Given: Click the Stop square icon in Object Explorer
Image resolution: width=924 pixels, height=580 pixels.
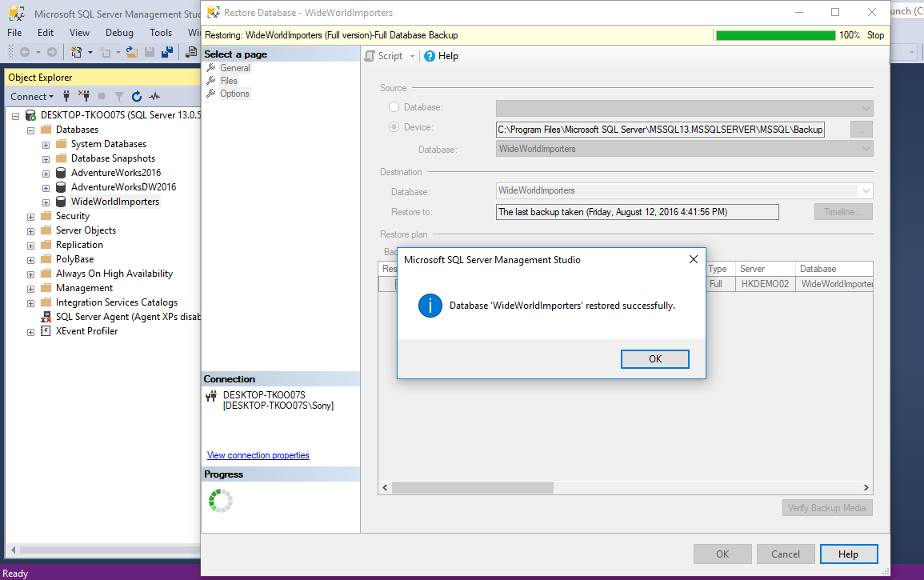Looking at the screenshot, I should point(102,96).
